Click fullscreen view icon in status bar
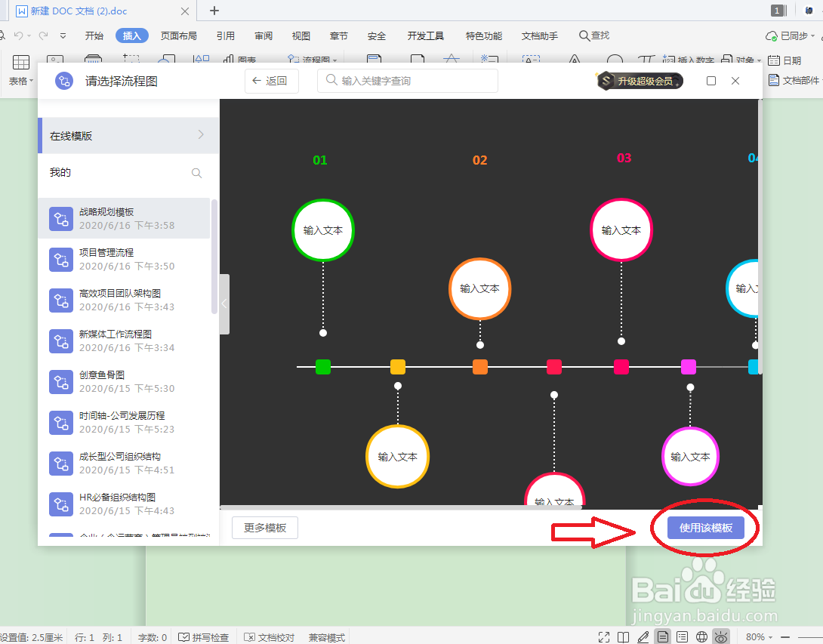The height and width of the screenshot is (644, 823). click(604, 636)
